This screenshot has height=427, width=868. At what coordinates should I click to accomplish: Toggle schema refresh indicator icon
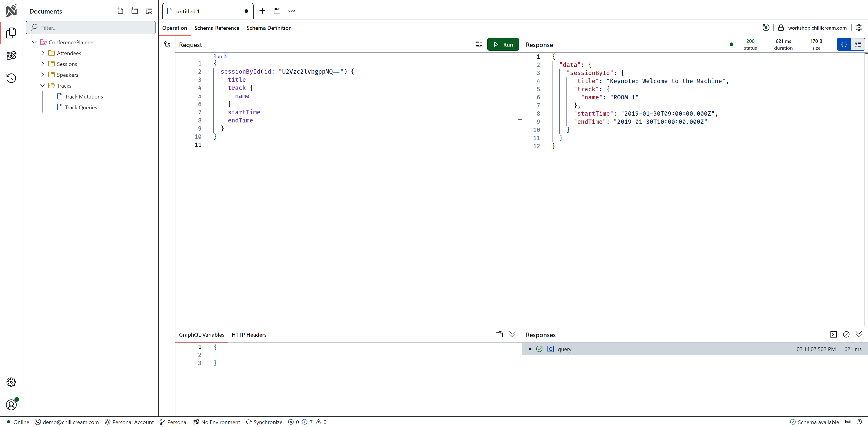766,28
